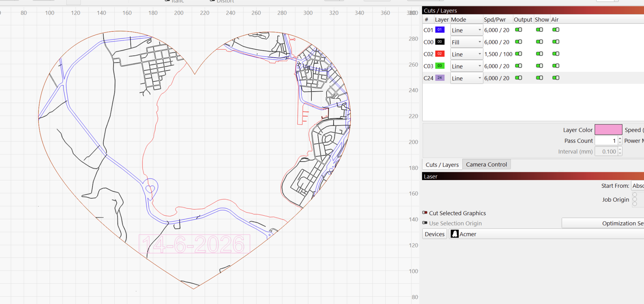Click the C01 blue layer color chip

(440, 30)
